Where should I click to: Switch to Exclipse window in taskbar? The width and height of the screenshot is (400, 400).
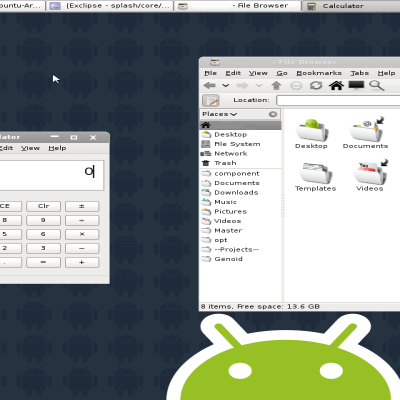(x=110, y=6)
